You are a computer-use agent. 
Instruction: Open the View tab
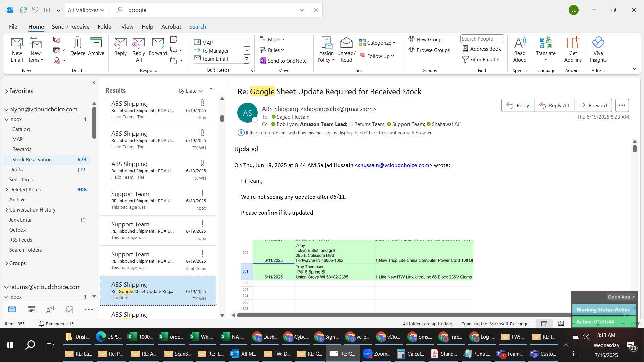tap(127, 27)
